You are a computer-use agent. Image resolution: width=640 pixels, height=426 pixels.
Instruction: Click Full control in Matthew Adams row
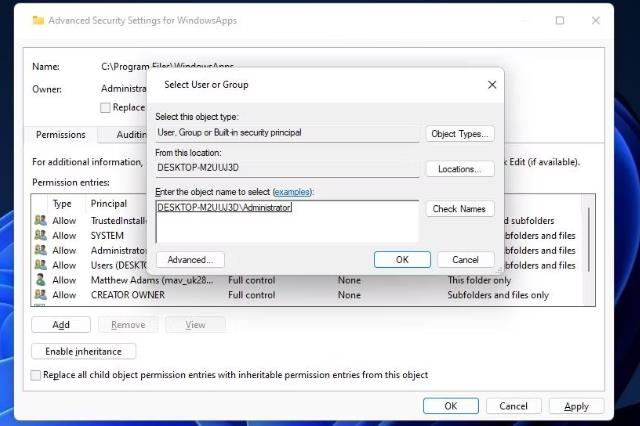(251, 280)
